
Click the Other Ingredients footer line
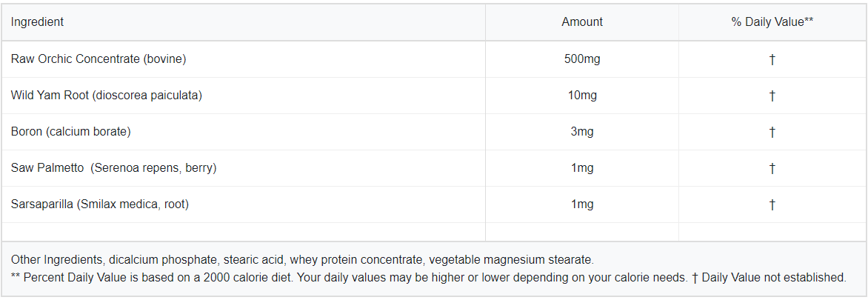(302, 260)
